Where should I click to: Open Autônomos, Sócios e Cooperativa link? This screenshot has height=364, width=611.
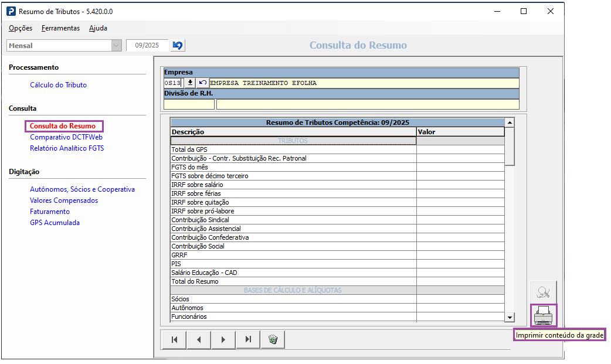tap(82, 189)
